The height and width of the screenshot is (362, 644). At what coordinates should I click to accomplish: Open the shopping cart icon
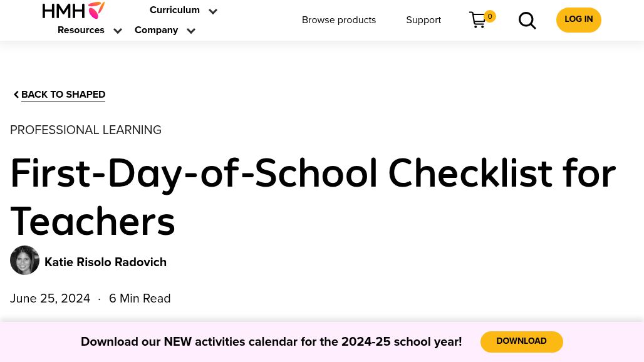[x=477, y=20]
